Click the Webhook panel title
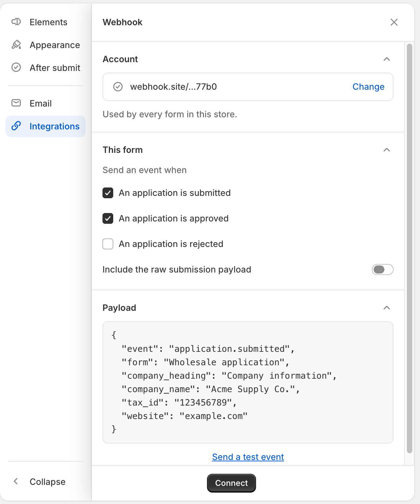This screenshot has width=420, height=504. point(123,22)
